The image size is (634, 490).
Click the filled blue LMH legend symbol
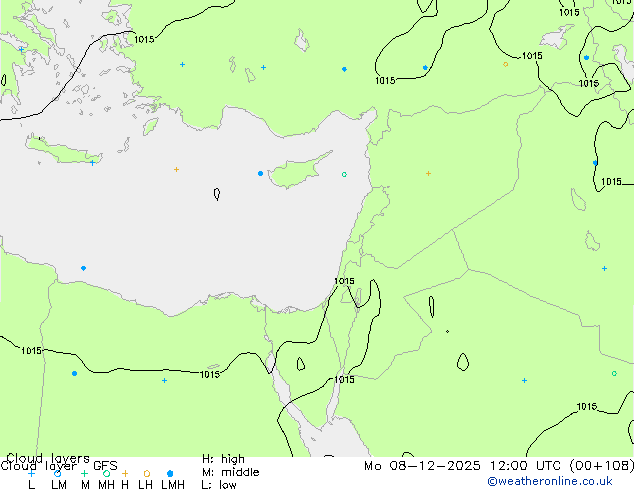point(170,473)
